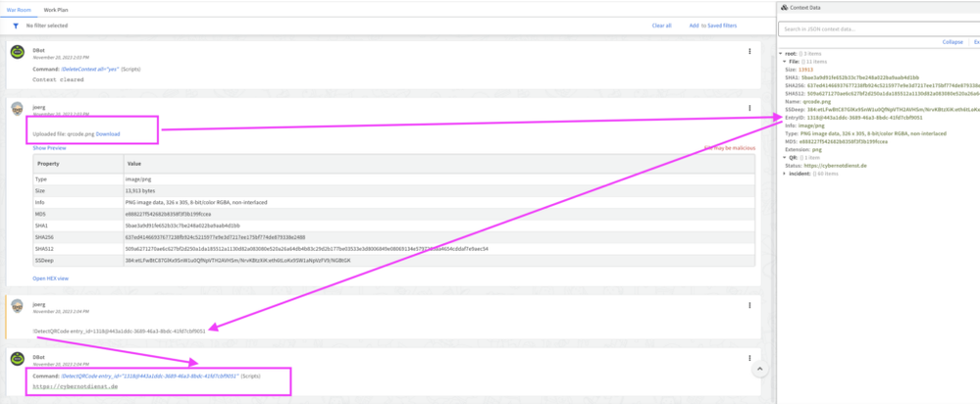Open options menu for joerg's !DetectQRCode entry

pyautogui.click(x=749, y=305)
